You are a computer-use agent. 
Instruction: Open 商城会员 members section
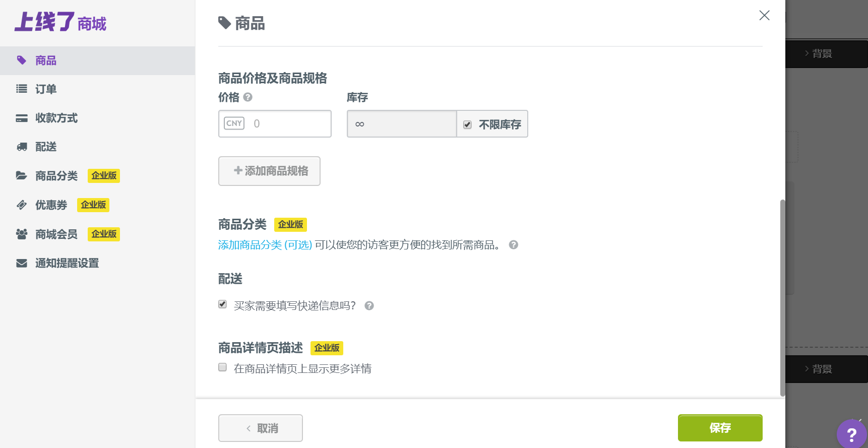pos(22,234)
